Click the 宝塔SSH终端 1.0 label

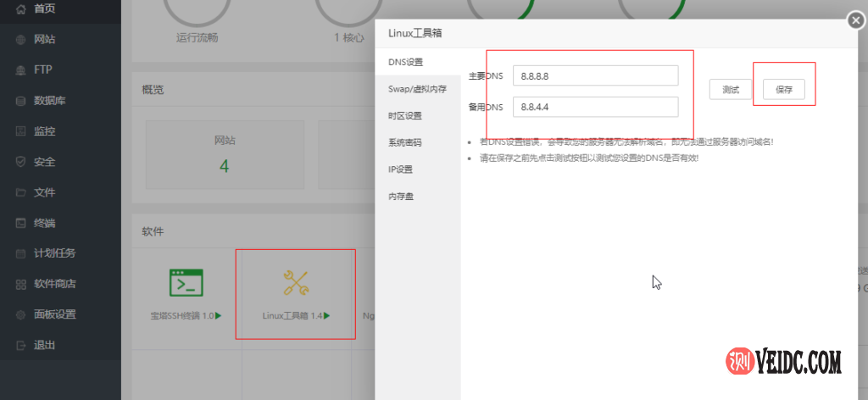(x=182, y=316)
